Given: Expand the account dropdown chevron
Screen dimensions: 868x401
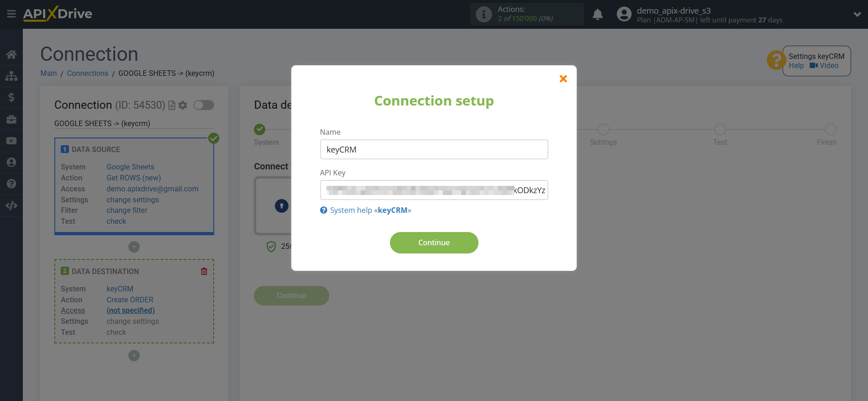Looking at the screenshot, I should click(x=857, y=15).
